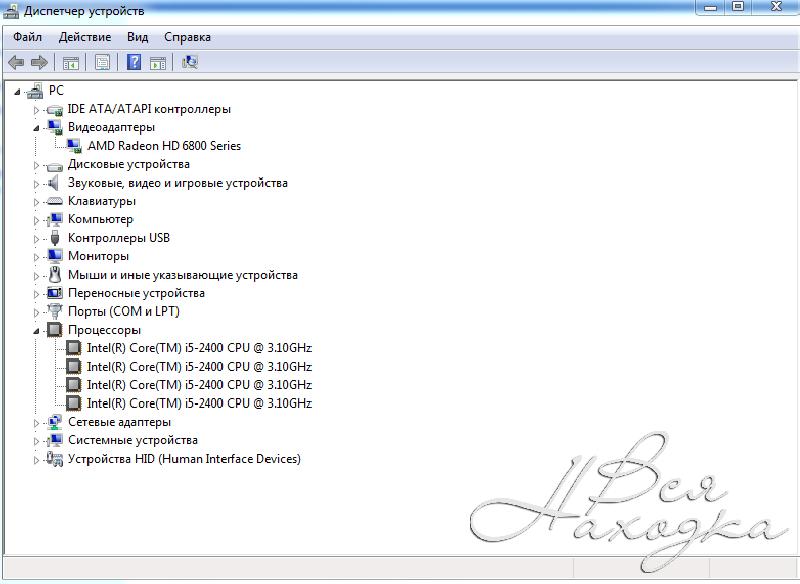Select the PC root node in tree
The width and height of the screenshot is (800, 584).
56,90
